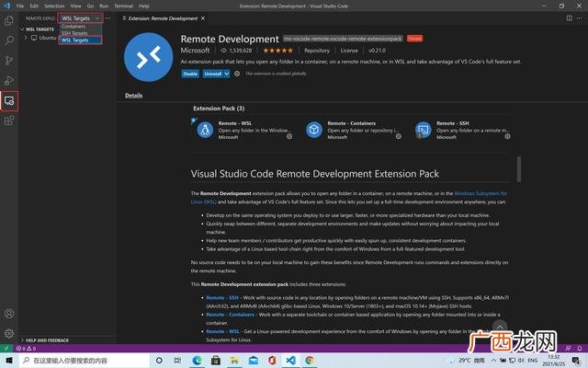Open gear settings for Remote - Containers
Image resolution: width=588 pixels, height=368 pixels.
click(x=398, y=137)
